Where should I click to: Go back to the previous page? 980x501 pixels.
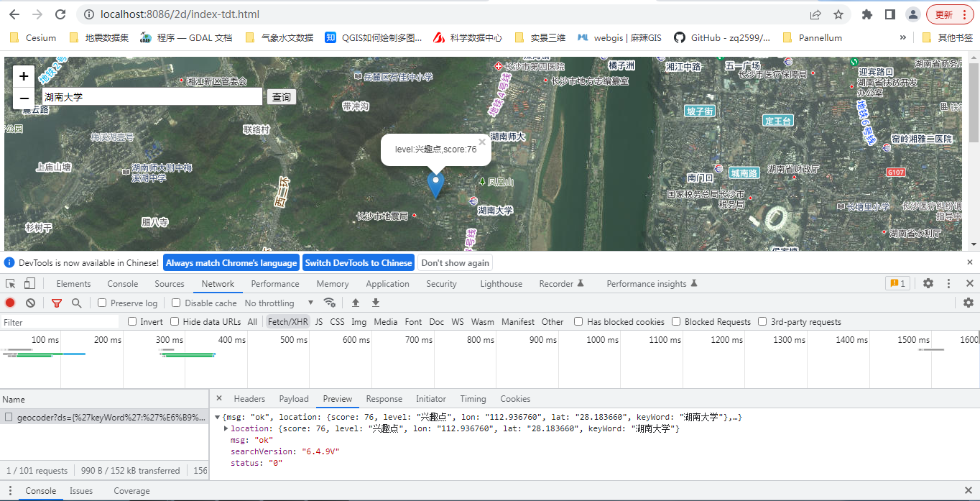click(14, 14)
